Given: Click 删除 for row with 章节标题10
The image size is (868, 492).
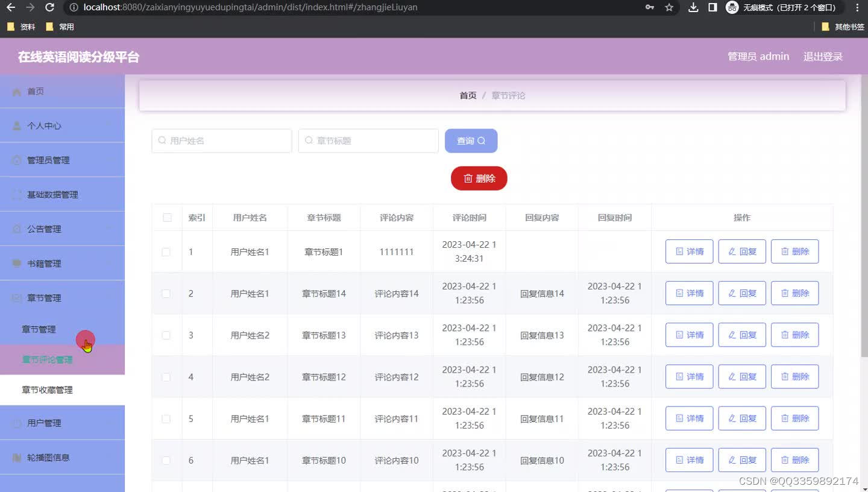Looking at the screenshot, I should click(x=794, y=459).
